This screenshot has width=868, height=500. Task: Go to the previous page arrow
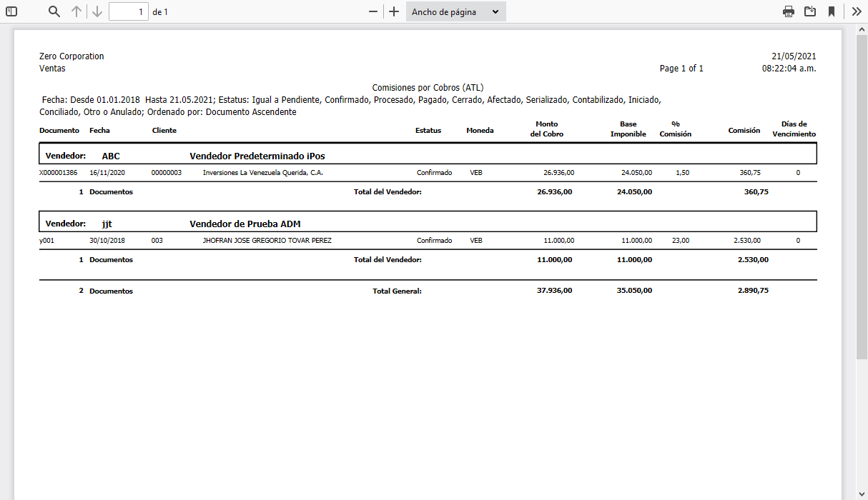pos(75,11)
